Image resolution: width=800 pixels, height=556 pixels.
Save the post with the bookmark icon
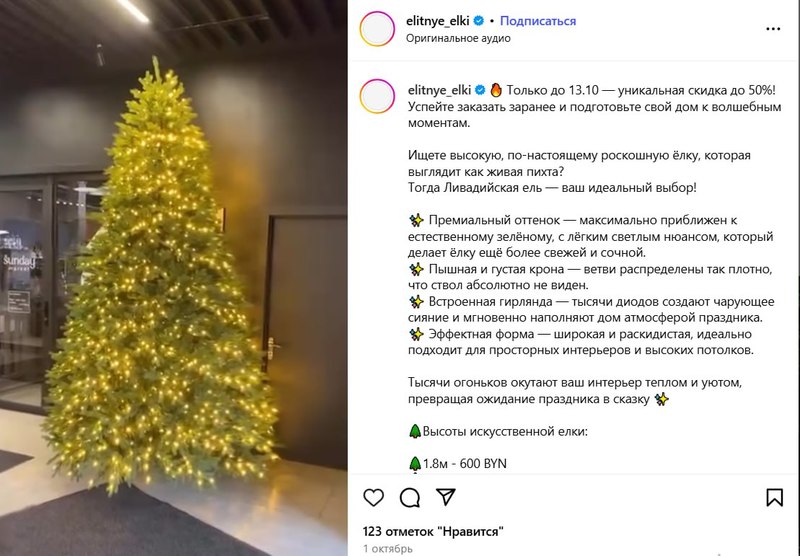tap(774, 497)
